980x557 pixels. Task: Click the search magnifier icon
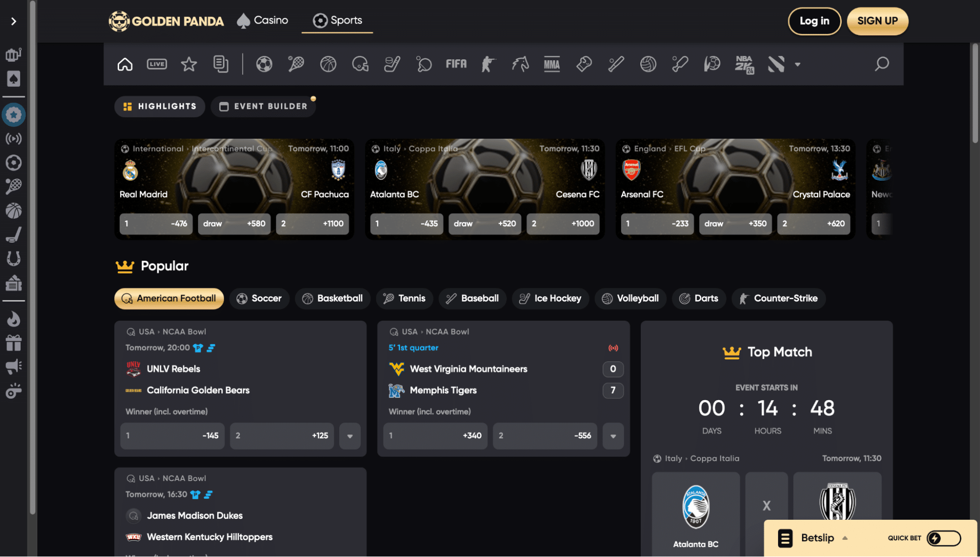pyautogui.click(x=881, y=64)
